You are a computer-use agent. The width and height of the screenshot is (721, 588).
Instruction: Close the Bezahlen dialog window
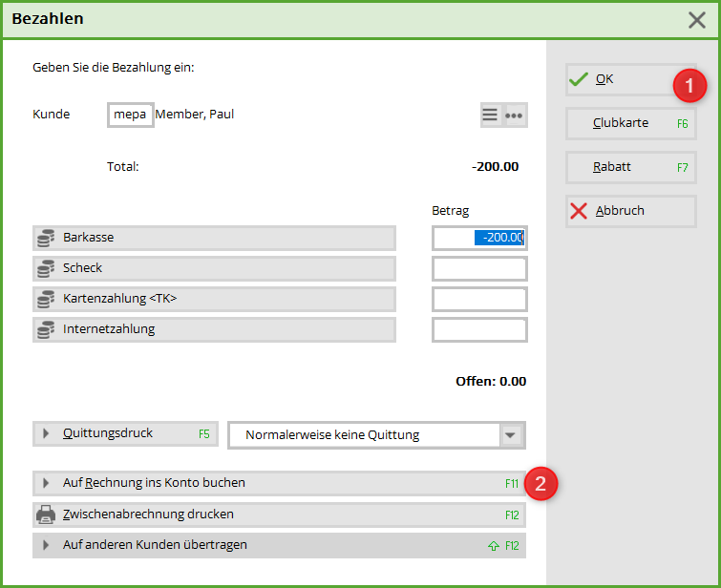coord(697,19)
